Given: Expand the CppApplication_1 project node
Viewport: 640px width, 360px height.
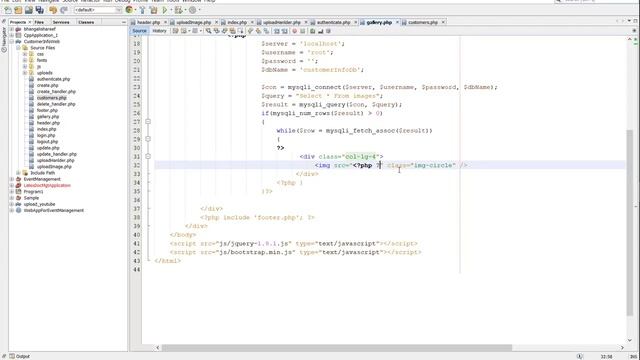Looking at the screenshot, I should tap(12, 35).
